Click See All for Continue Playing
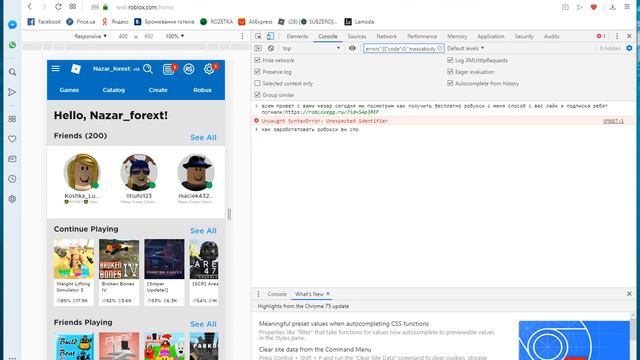 [203, 231]
